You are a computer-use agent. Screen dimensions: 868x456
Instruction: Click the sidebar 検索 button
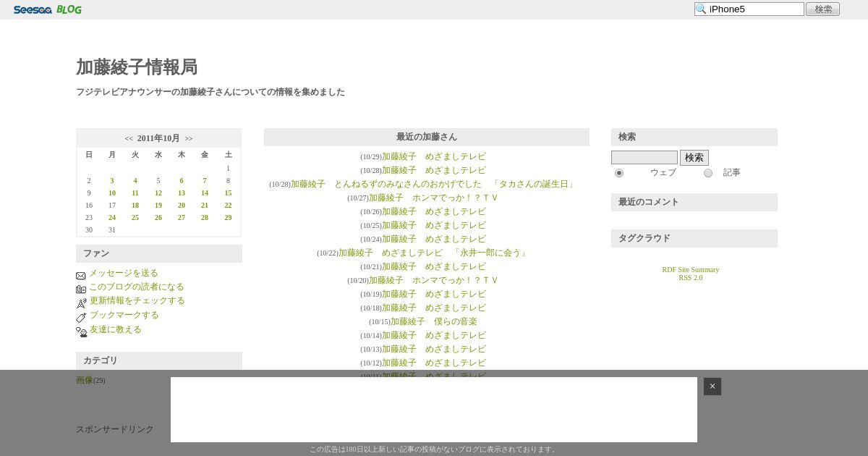coord(694,158)
